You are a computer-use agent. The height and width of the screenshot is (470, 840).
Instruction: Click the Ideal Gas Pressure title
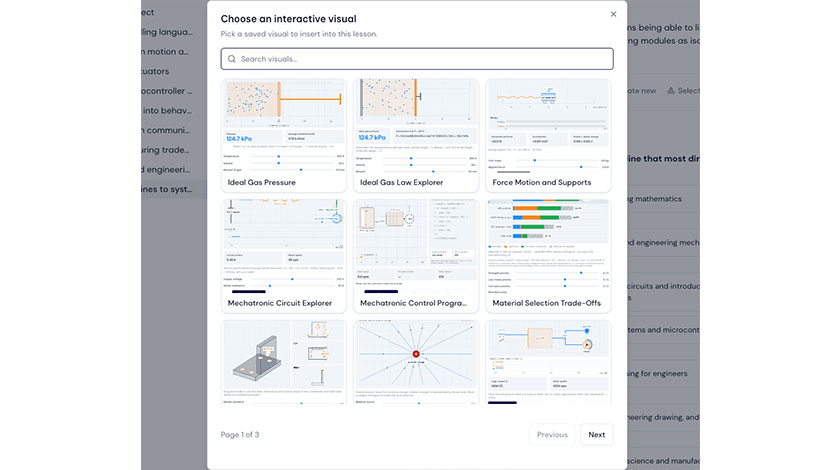(261, 182)
